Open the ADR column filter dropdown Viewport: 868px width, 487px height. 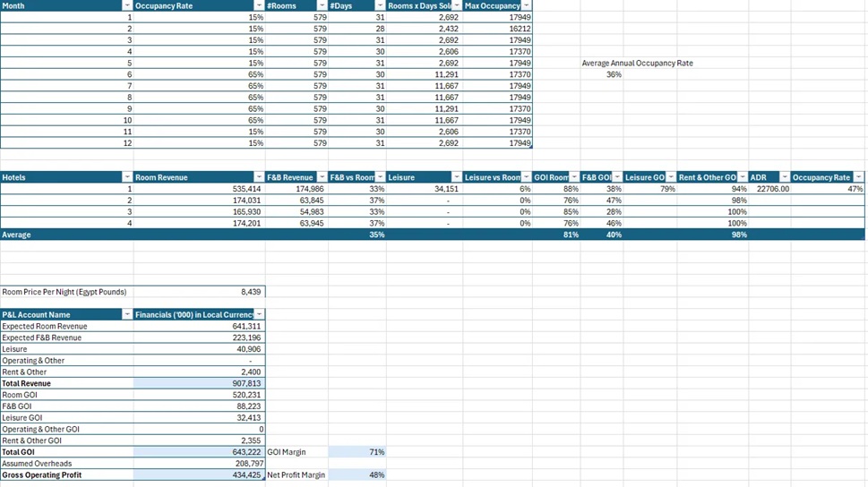785,177
